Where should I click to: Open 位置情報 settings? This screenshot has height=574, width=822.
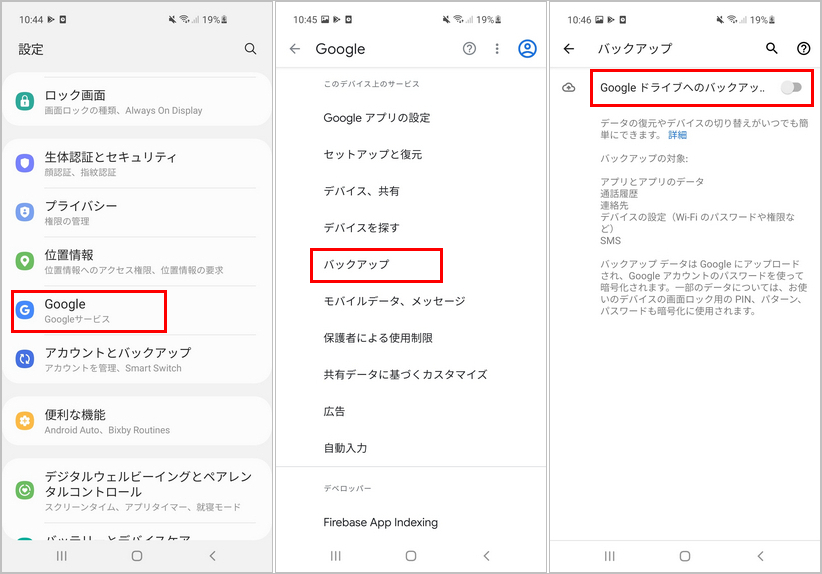[137, 262]
